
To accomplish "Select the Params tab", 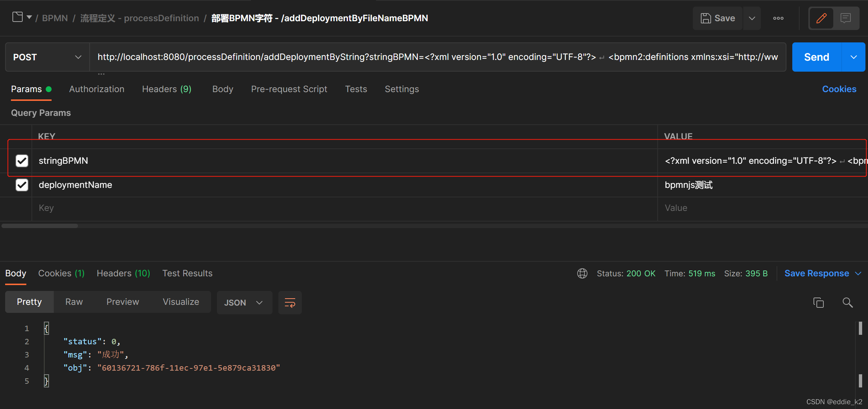I will point(31,89).
